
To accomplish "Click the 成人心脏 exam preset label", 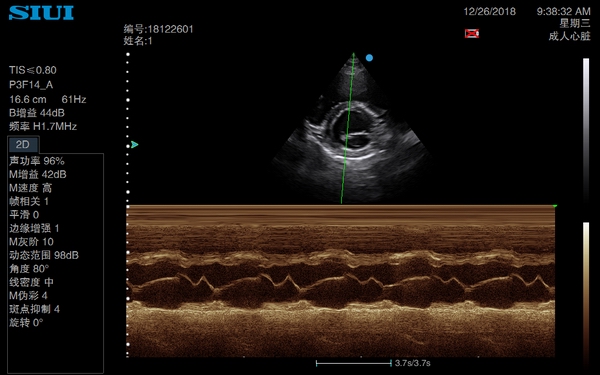I will [x=569, y=36].
